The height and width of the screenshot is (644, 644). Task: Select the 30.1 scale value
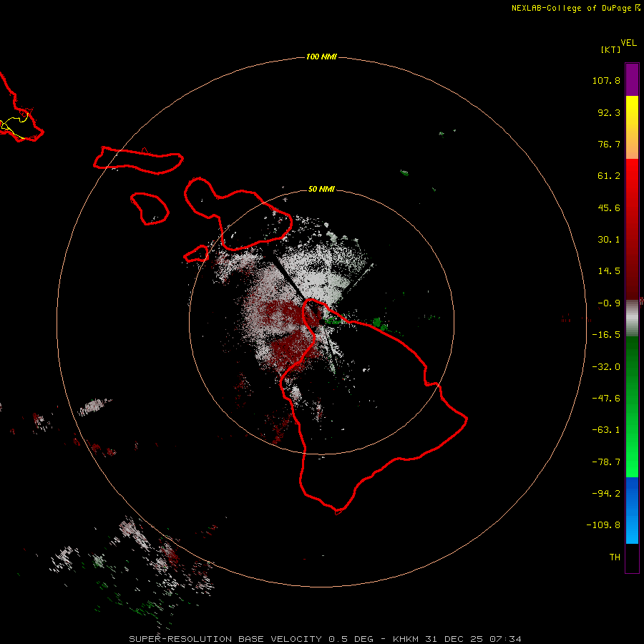pyautogui.click(x=609, y=240)
